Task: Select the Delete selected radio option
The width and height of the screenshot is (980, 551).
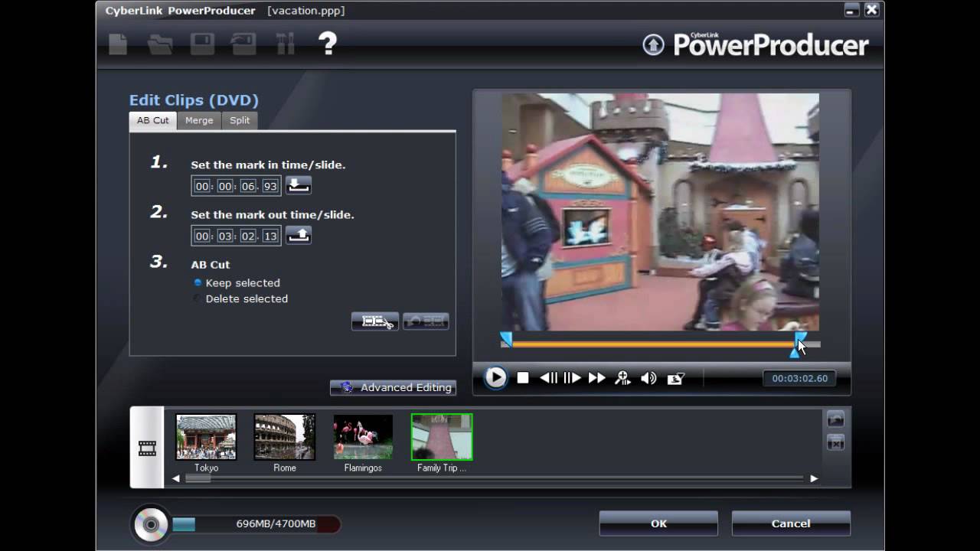Action: point(198,298)
